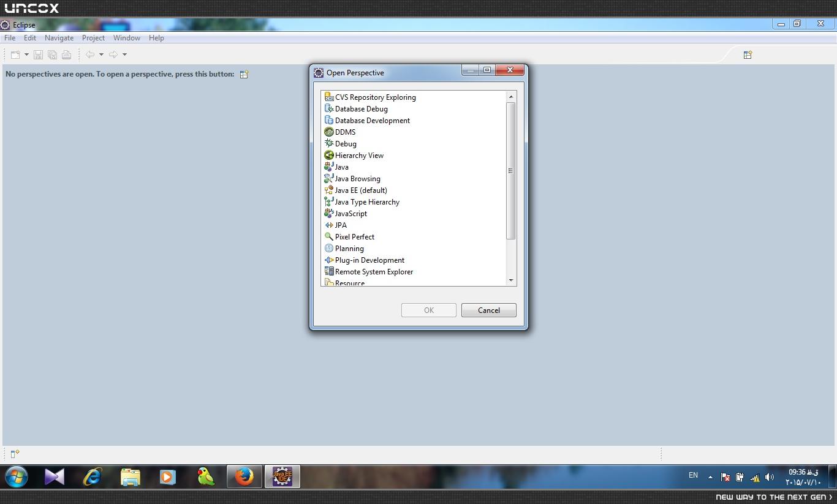
Task: Select the Java Type Hierarchy icon
Action: tap(329, 201)
